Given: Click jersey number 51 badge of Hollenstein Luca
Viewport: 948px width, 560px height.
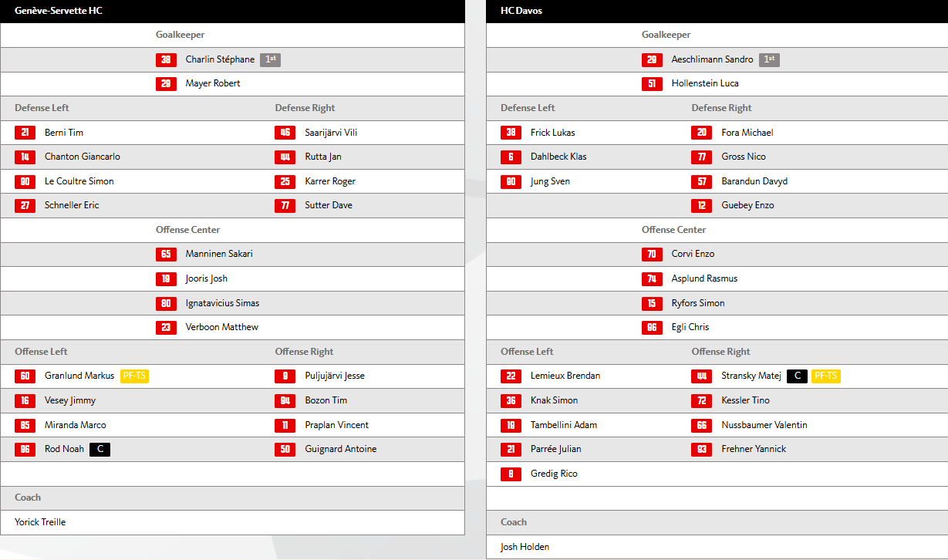Looking at the screenshot, I should pyautogui.click(x=652, y=83).
